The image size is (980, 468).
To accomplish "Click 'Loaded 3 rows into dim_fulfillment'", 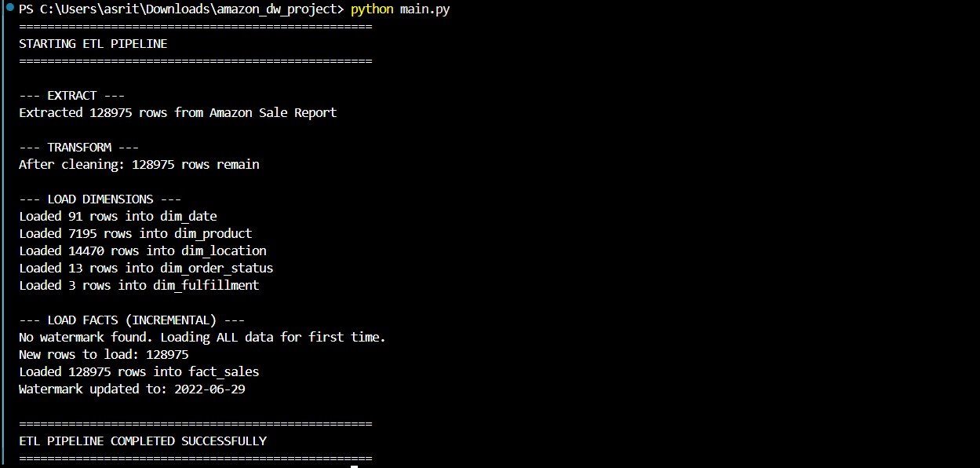I will [x=139, y=286].
